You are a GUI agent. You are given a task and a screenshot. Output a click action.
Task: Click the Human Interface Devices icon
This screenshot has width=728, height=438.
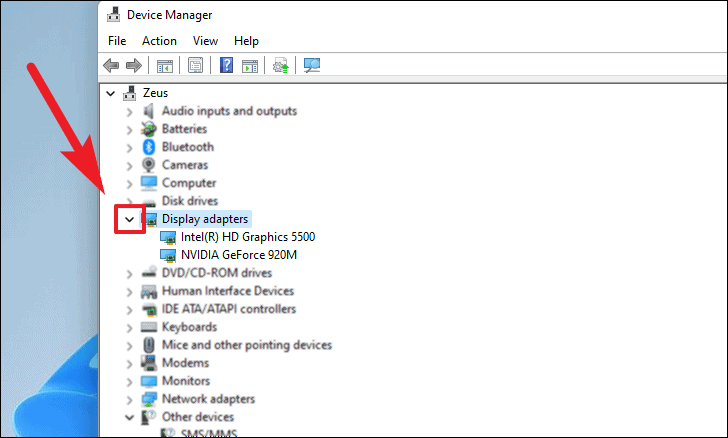[x=149, y=291]
